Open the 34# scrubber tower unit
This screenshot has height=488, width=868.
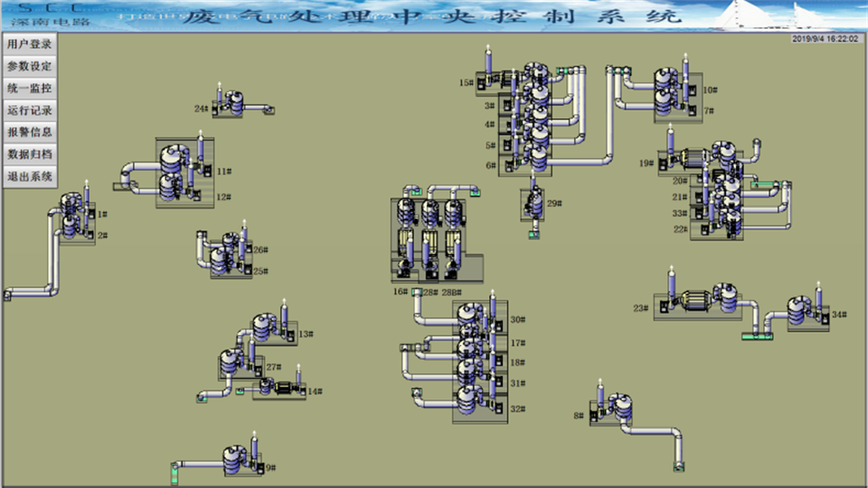click(797, 312)
